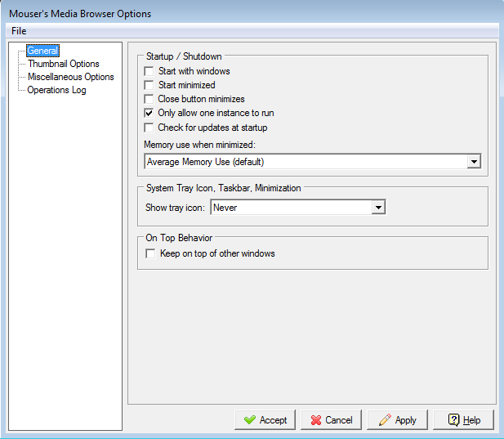Tick the Start minimized checkbox
504x439 pixels.
[149, 85]
